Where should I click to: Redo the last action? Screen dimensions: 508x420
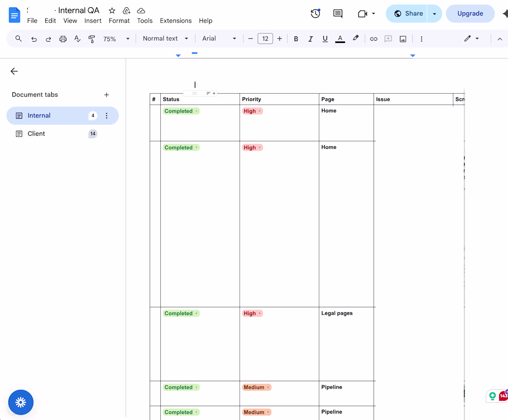pyautogui.click(x=48, y=39)
